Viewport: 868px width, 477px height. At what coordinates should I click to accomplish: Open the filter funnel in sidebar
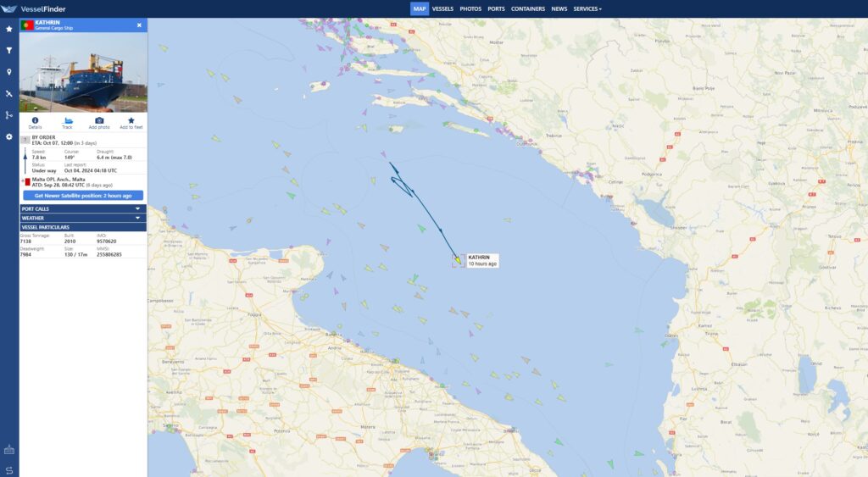[8, 50]
